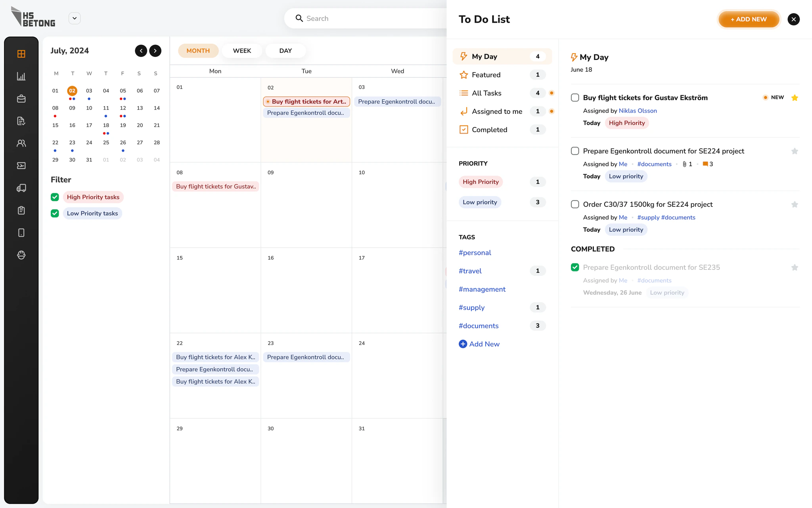The width and height of the screenshot is (812, 508).
Task: Select Assigned to me list
Action: pos(502,112)
